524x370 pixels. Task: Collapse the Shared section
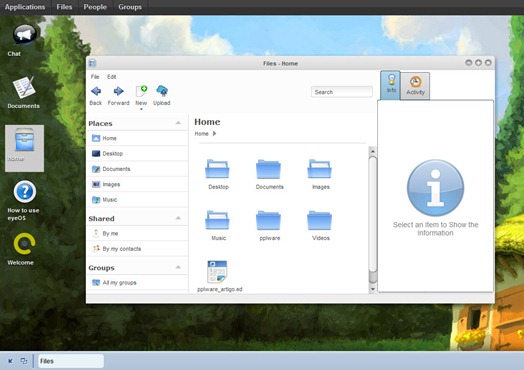coord(178,218)
